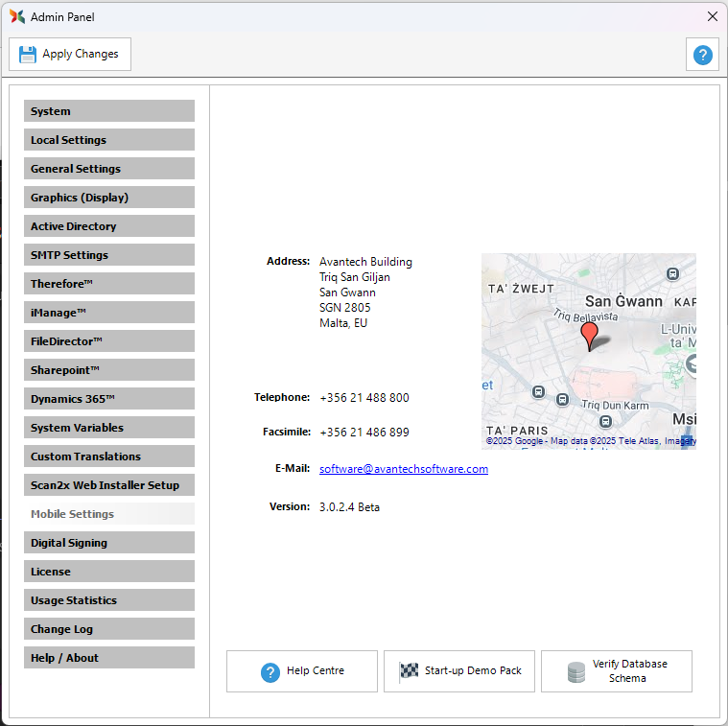Click the version text 3.0.2.4 Beta

pos(349,507)
